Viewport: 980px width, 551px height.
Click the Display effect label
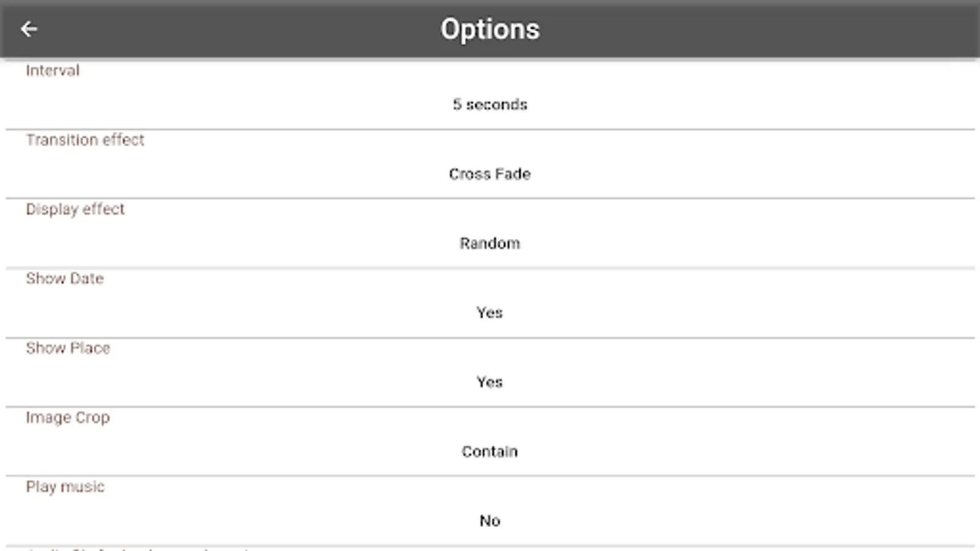pos(75,209)
